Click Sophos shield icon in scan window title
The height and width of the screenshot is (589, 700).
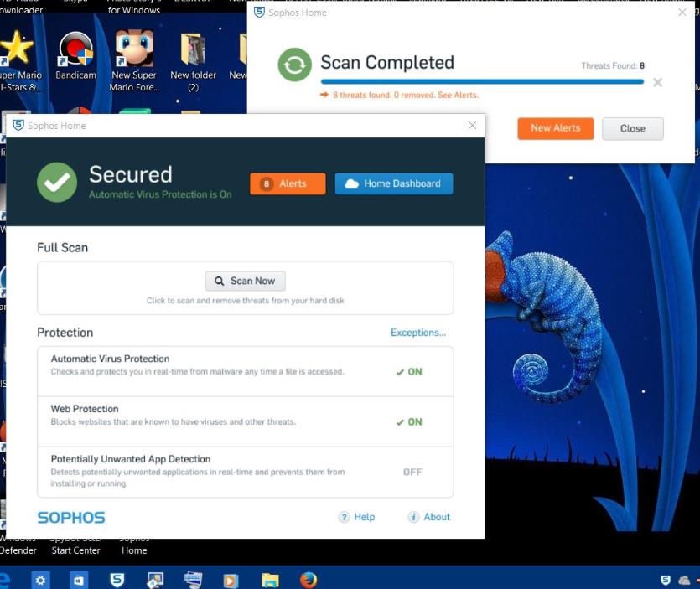pyautogui.click(x=259, y=13)
